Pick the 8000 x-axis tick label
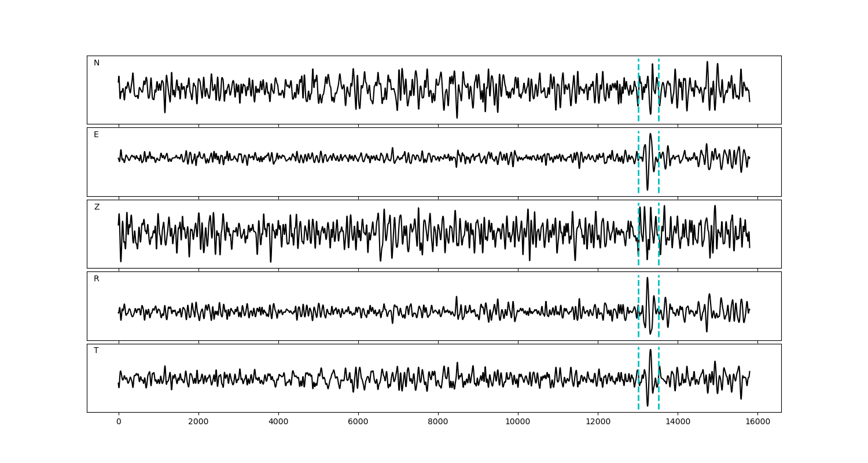 [438, 422]
